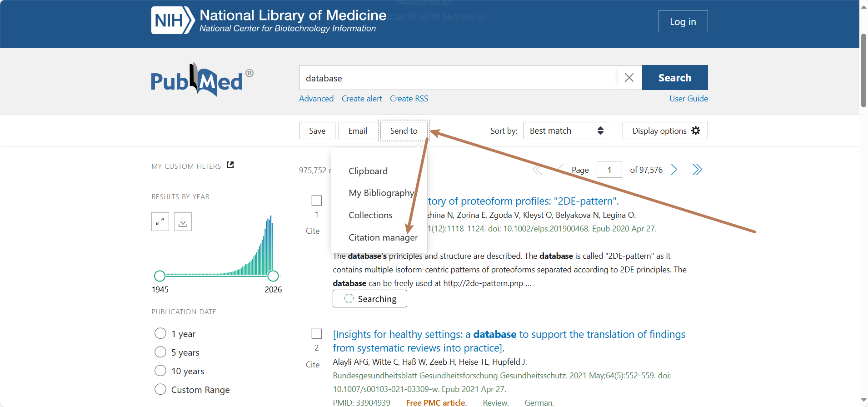
Task: Open the Display options menu
Action: tap(665, 131)
